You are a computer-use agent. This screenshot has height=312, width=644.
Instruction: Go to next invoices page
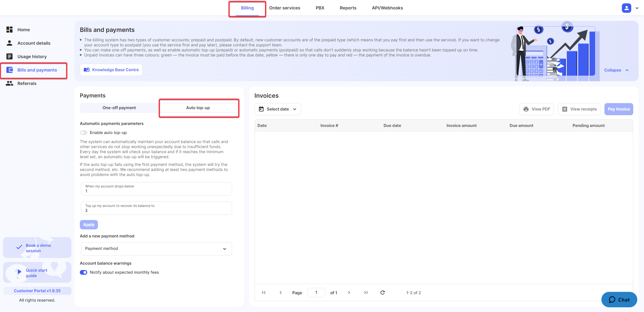tap(349, 293)
